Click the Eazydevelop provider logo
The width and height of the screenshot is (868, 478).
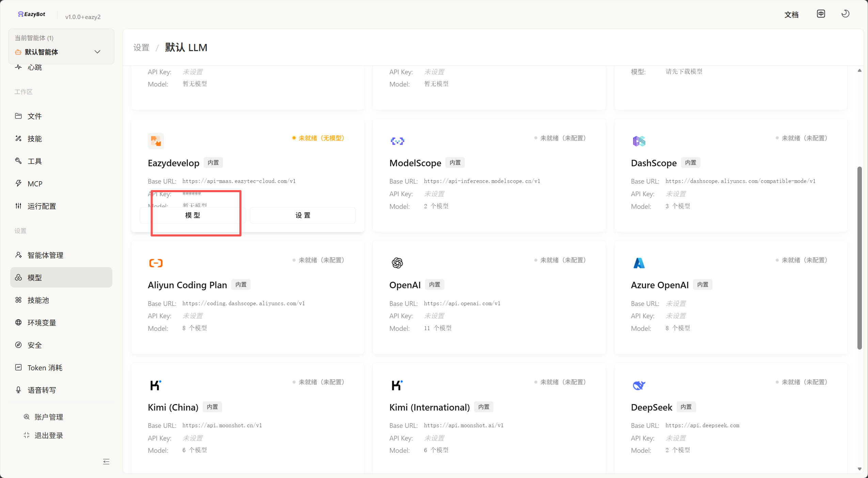point(156,141)
